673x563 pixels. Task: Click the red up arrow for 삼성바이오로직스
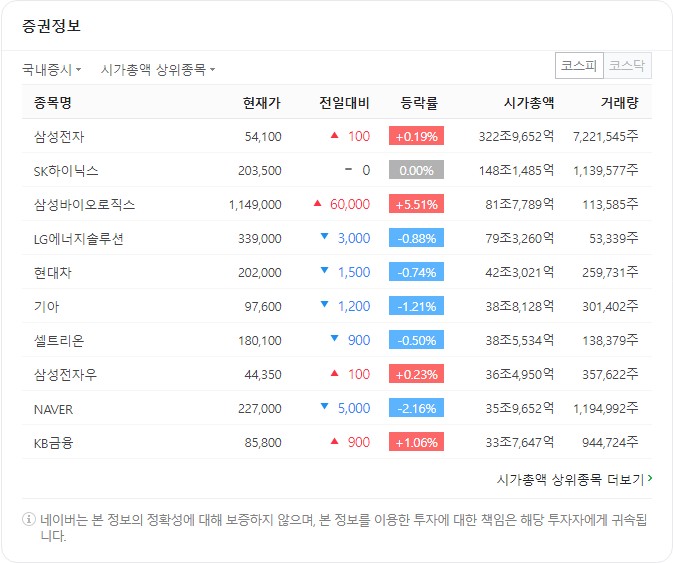(x=317, y=204)
